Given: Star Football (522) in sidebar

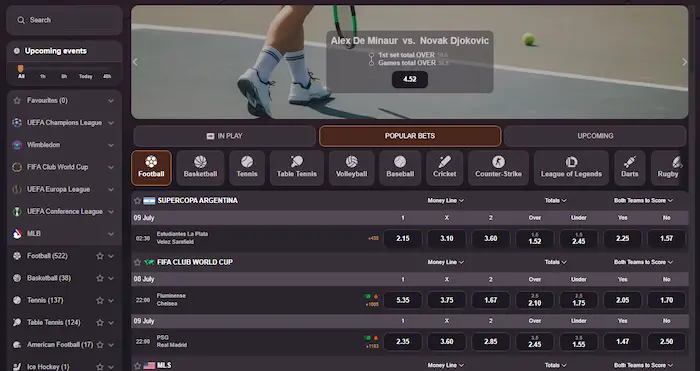Looking at the screenshot, I should [100, 256].
